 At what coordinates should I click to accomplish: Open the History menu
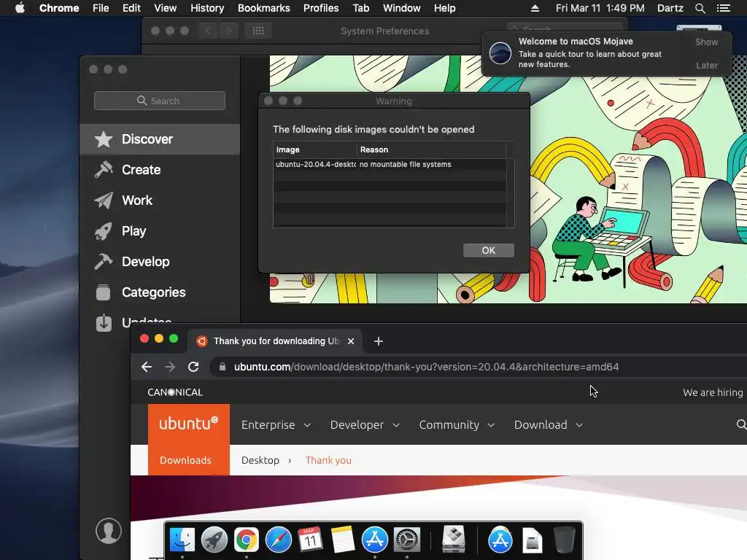pyautogui.click(x=207, y=8)
